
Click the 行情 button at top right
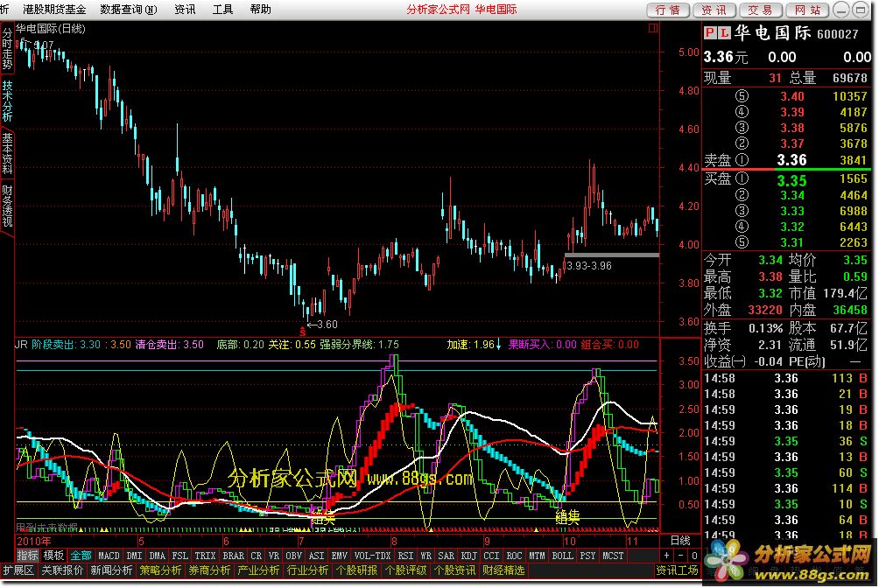pos(668,10)
